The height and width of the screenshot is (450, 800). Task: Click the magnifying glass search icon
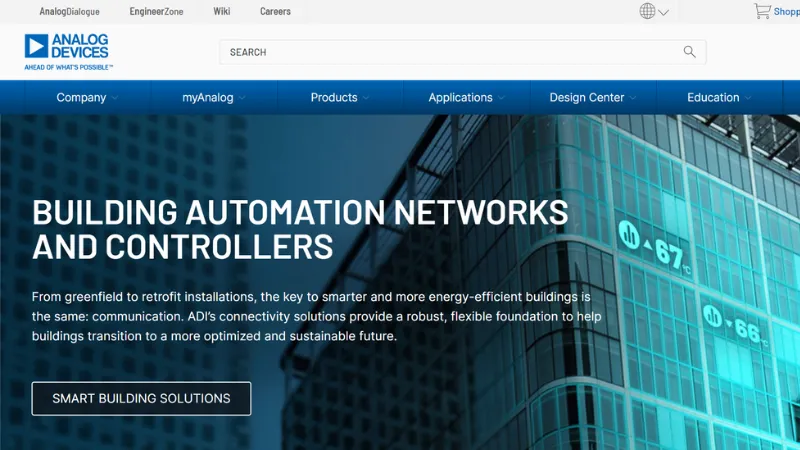[689, 52]
